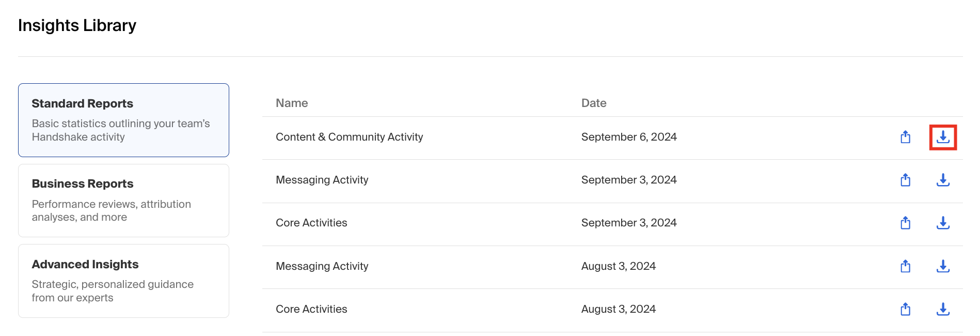The width and height of the screenshot is (980, 336).
Task: Download the September 3 Messaging Activity report
Action: point(943,180)
